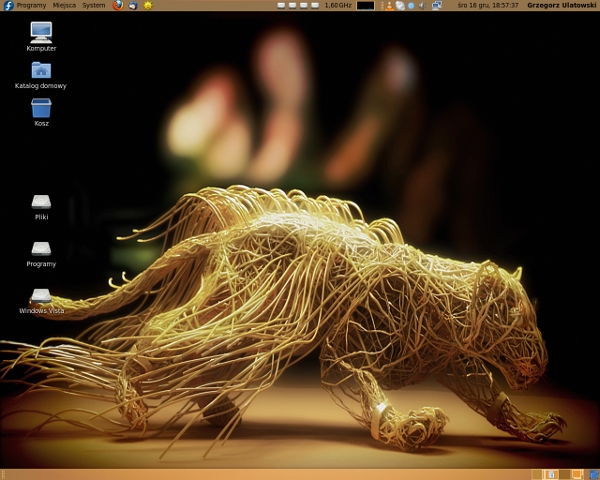The height and width of the screenshot is (480, 600).
Task: Click the black system monitor graph applet
Action: tap(365, 5)
